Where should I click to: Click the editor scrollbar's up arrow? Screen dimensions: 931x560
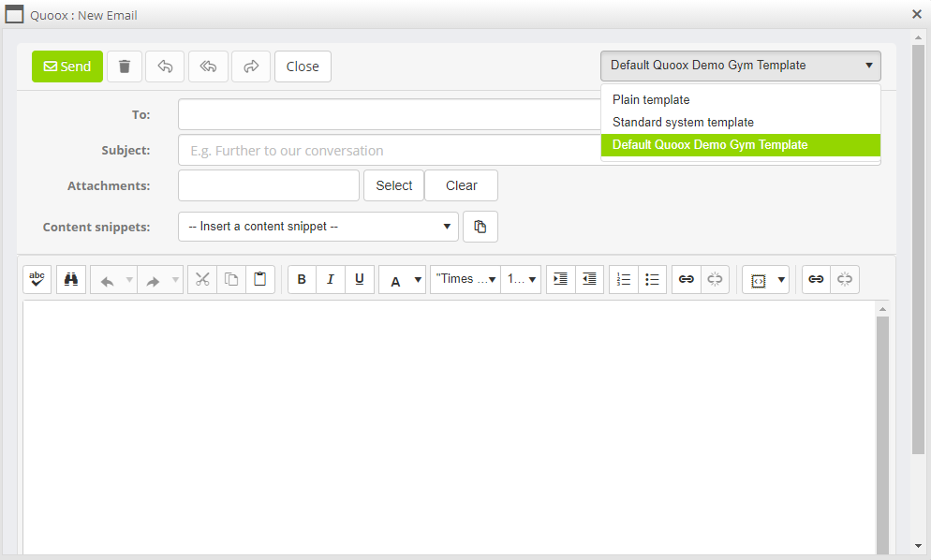point(882,309)
